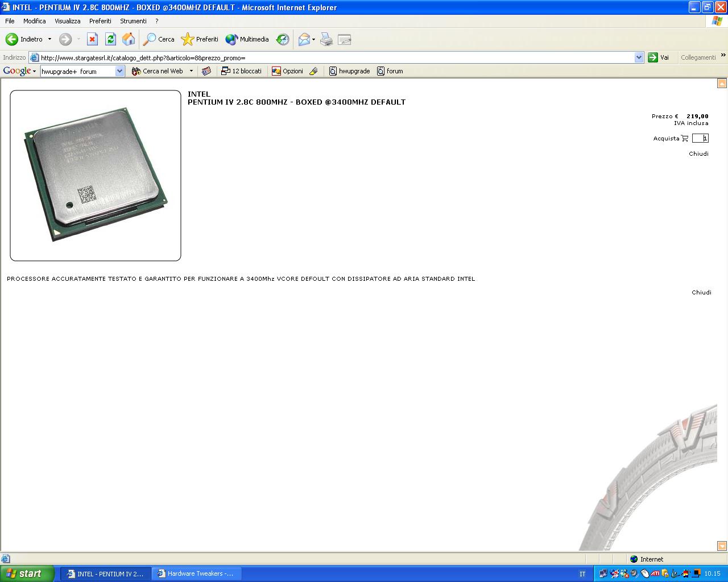Click the page scrollbar up arrow
Screen dimensions: 728x582
pyautogui.click(x=722, y=84)
